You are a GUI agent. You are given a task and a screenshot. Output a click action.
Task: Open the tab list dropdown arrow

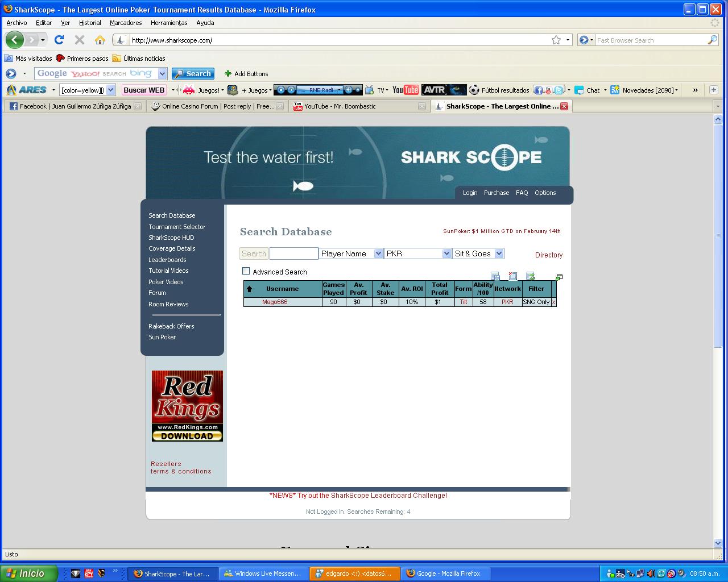pos(718,106)
